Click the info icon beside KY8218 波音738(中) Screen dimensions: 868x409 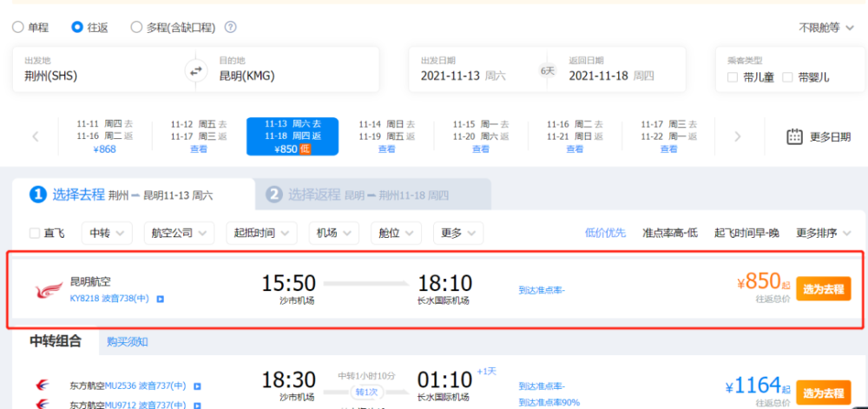(160, 299)
